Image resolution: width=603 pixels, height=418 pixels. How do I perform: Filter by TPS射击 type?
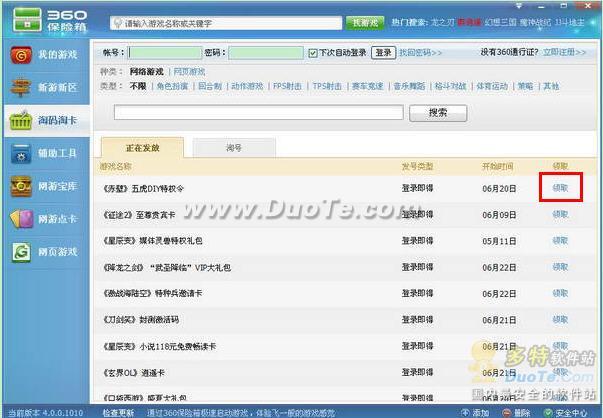point(327,86)
